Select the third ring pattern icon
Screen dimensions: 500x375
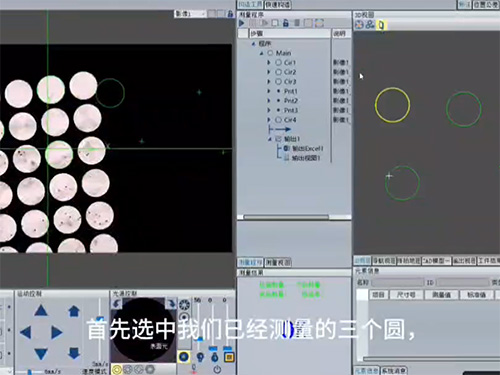pos(139,369)
